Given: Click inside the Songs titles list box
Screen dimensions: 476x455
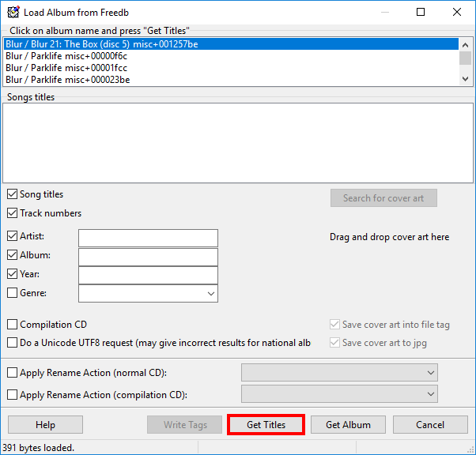Looking at the screenshot, I should coord(238,143).
